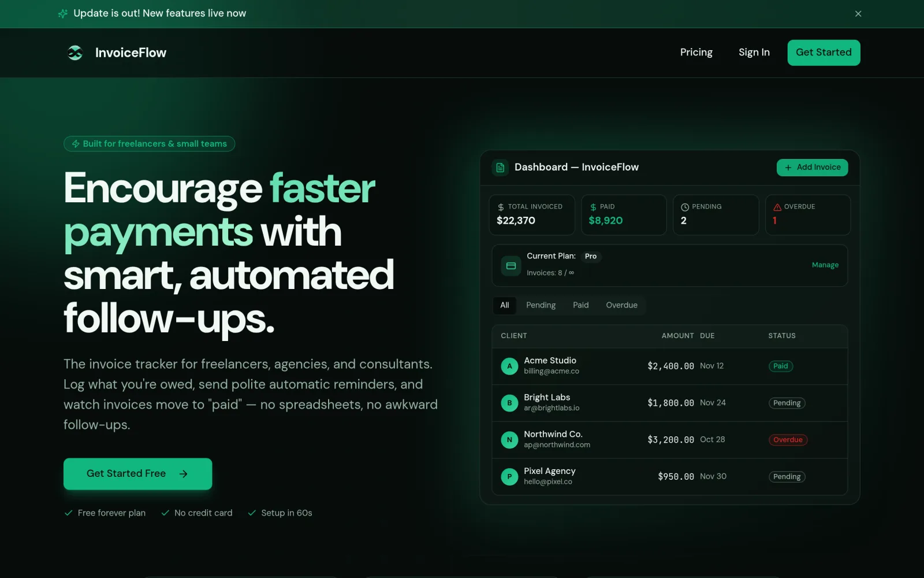Open the Pricing page
This screenshot has width=924, height=578.
coord(696,52)
